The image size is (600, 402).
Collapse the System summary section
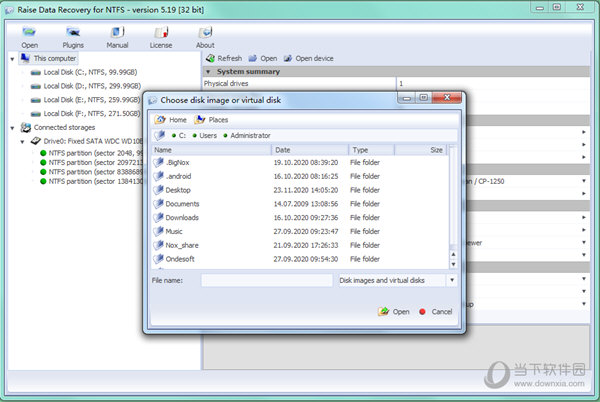click(x=208, y=72)
